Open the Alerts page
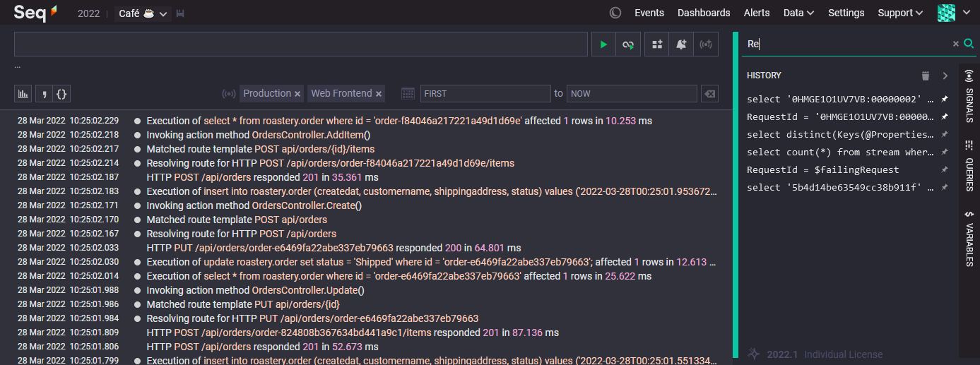This screenshot has width=980, height=365. pyautogui.click(x=757, y=13)
